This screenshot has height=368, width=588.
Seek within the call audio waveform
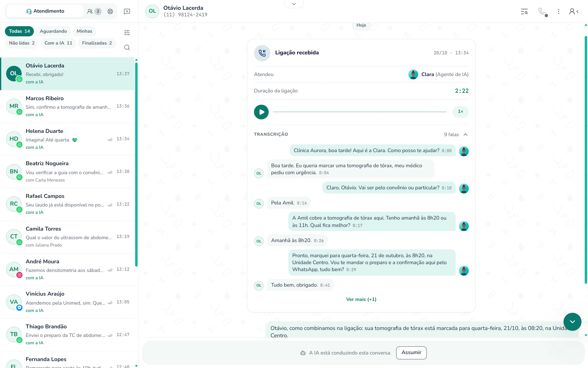360,112
